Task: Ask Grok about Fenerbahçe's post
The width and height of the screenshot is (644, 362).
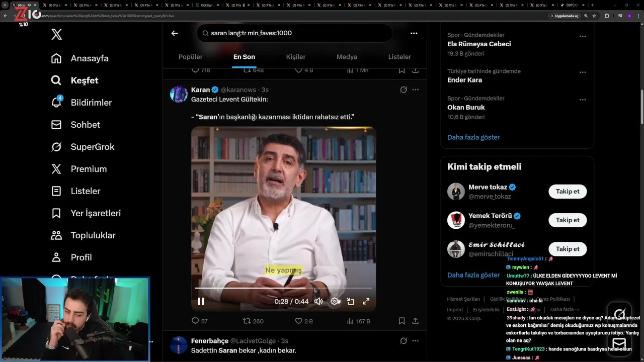Action: pyautogui.click(x=403, y=341)
